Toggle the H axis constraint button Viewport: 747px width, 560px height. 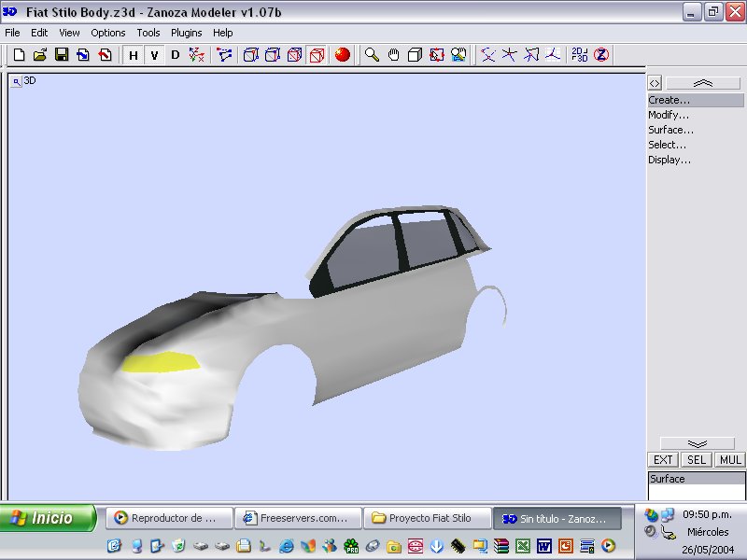tap(134, 55)
